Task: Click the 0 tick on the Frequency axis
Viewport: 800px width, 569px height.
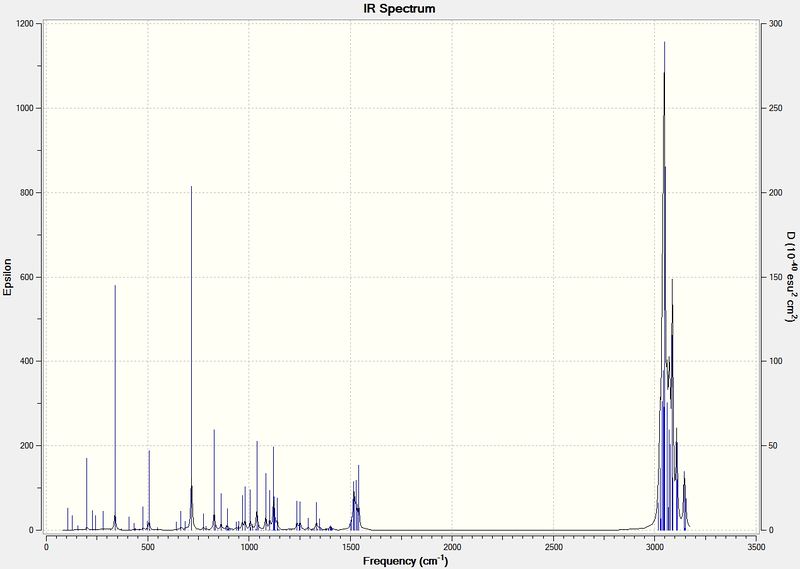Action: tap(46, 547)
